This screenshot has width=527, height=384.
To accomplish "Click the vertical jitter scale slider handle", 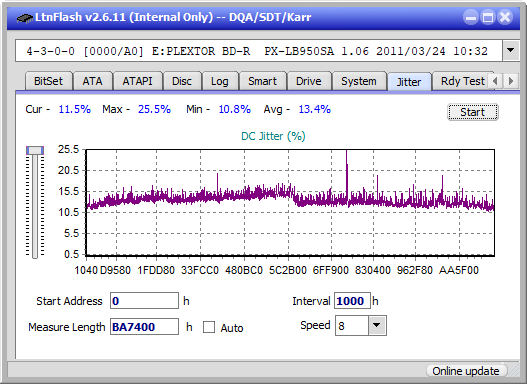I will tap(35, 150).
